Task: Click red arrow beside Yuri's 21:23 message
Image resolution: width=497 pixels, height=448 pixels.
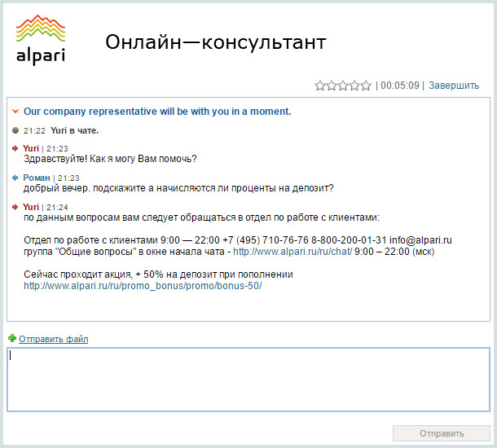Action: pyautogui.click(x=15, y=148)
